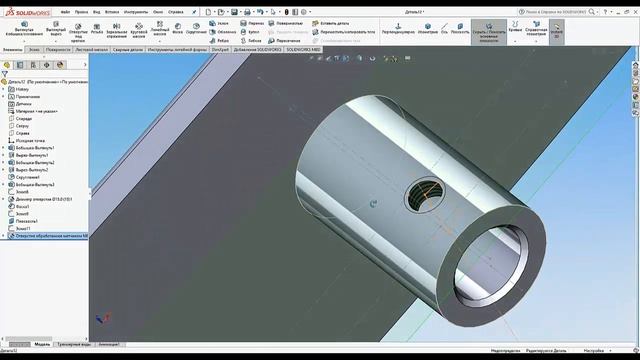Expand the History tree node

(x=4, y=89)
